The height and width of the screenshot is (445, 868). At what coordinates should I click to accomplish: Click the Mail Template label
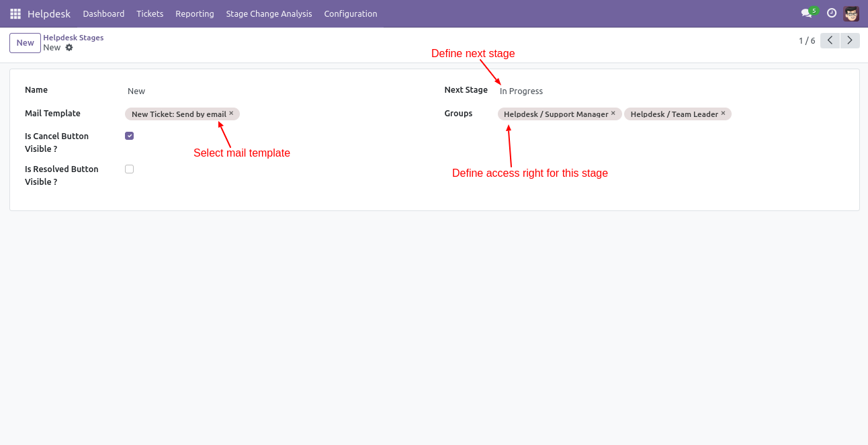click(52, 114)
